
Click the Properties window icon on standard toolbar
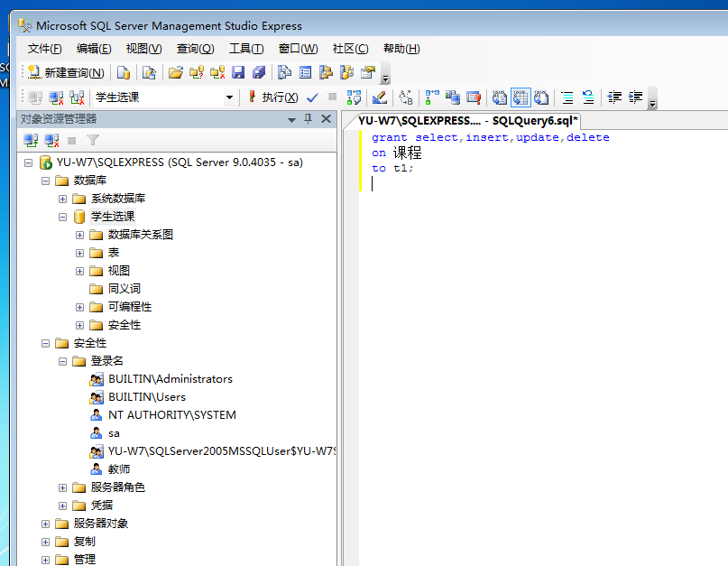coord(368,72)
